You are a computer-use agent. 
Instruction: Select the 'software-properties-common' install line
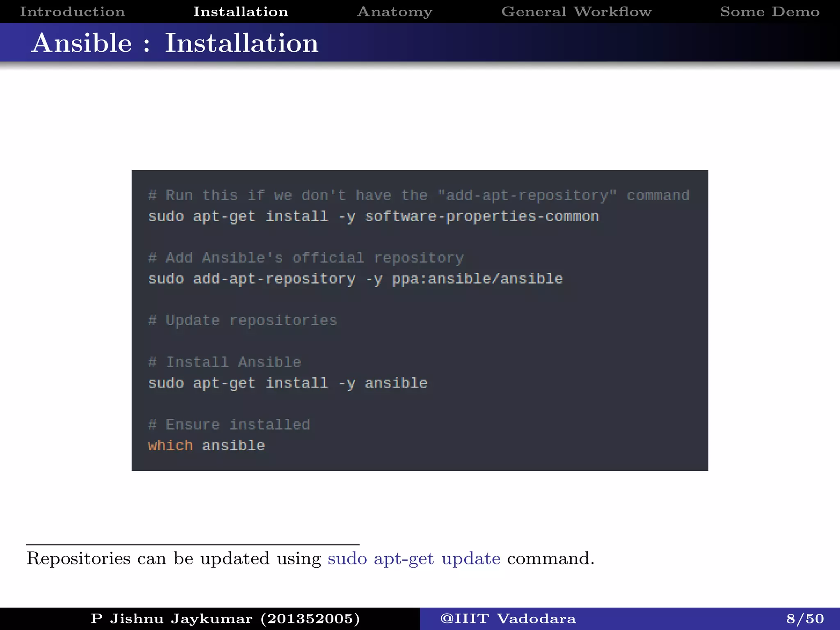coord(373,217)
